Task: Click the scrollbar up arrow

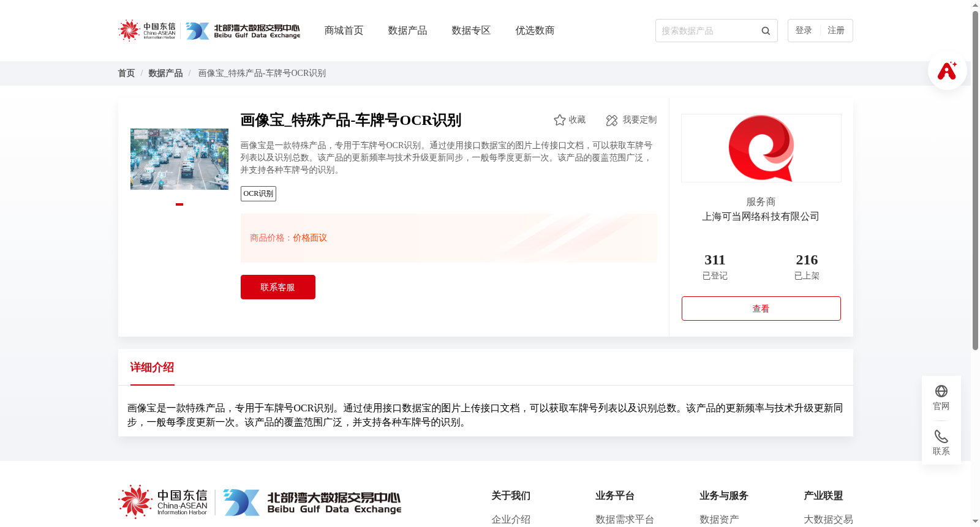Action: [975, 5]
